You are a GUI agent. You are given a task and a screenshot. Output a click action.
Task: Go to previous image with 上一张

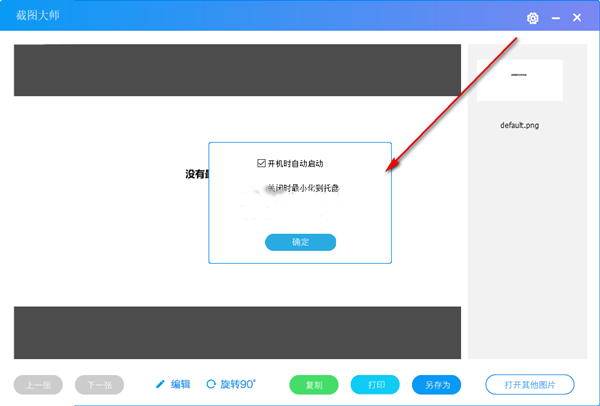click(39, 385)
